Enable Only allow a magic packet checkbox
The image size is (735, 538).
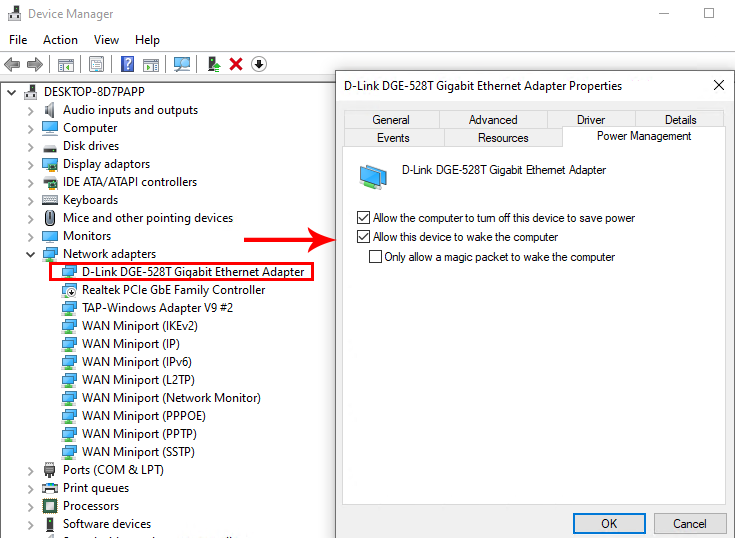pyautogui.click(x=375, y=256)
